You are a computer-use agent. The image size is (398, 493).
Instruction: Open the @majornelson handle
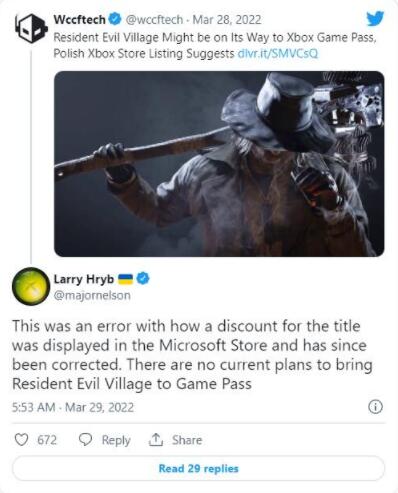pos(92,295)
